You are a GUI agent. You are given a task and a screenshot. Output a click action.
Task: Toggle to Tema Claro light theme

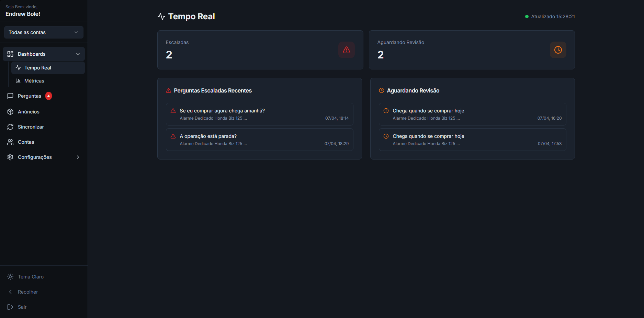[x=31, y=277]
